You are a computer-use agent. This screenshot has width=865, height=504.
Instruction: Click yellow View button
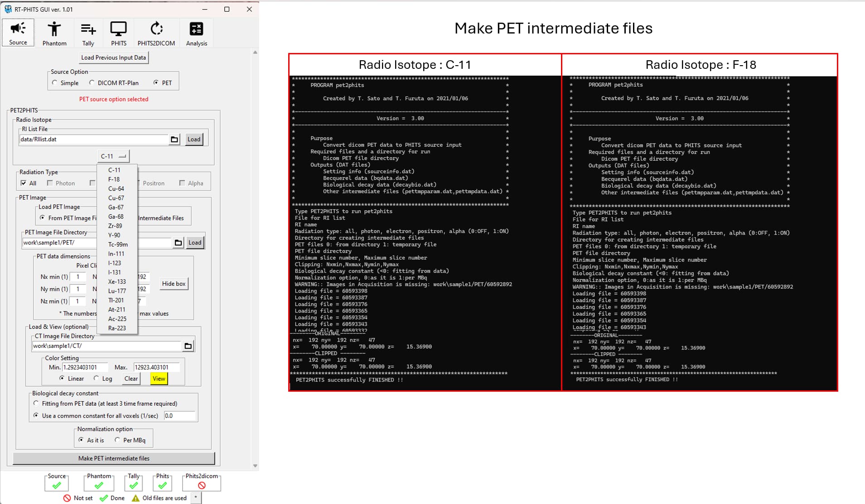pos(159,379)
